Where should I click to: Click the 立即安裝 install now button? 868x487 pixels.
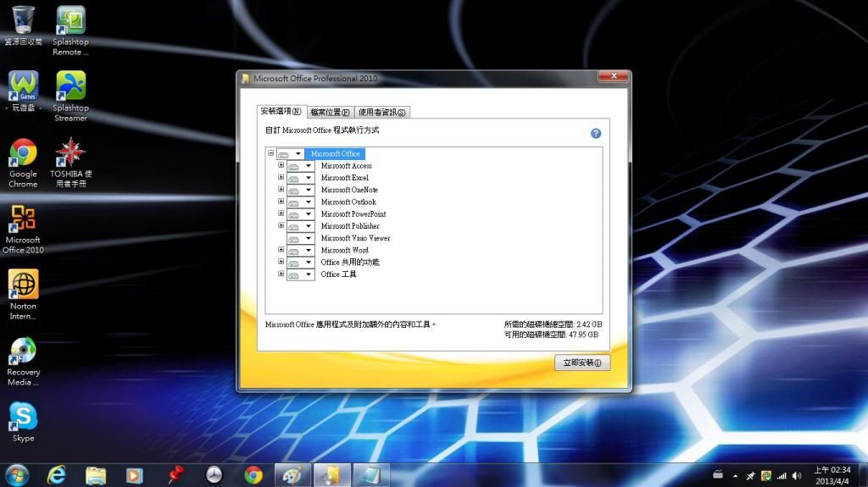[582, 362]
